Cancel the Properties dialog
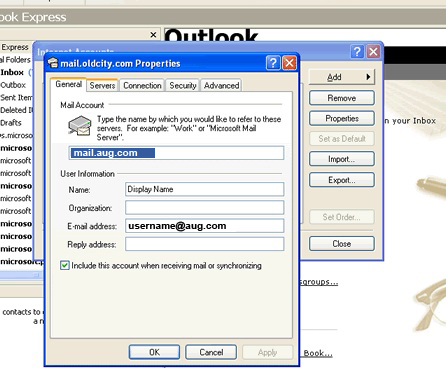Screen dimensions: 446x368 tap(211, 352)
